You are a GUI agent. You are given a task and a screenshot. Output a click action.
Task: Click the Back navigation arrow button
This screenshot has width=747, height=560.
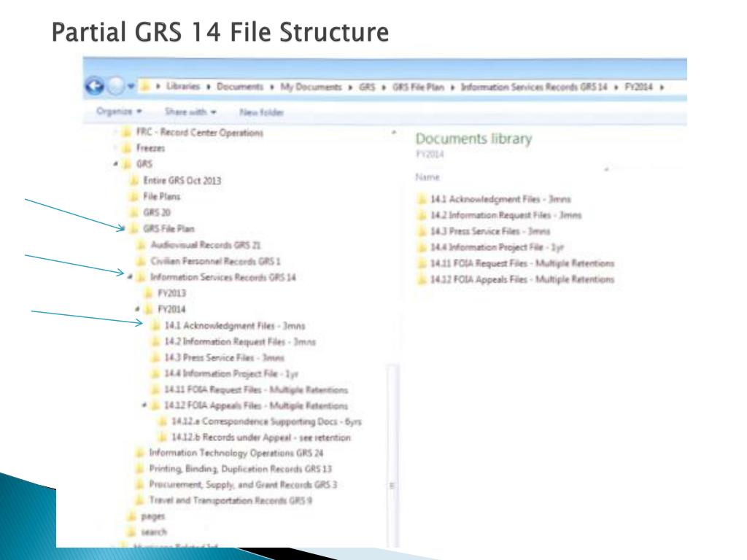[94, 86]
